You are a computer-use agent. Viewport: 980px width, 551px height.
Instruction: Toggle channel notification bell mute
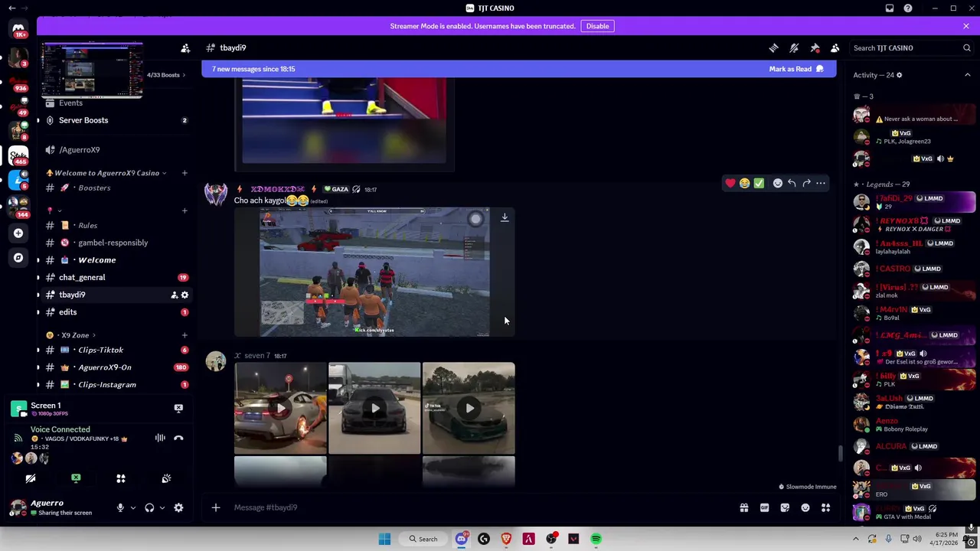tap(794, 47)
